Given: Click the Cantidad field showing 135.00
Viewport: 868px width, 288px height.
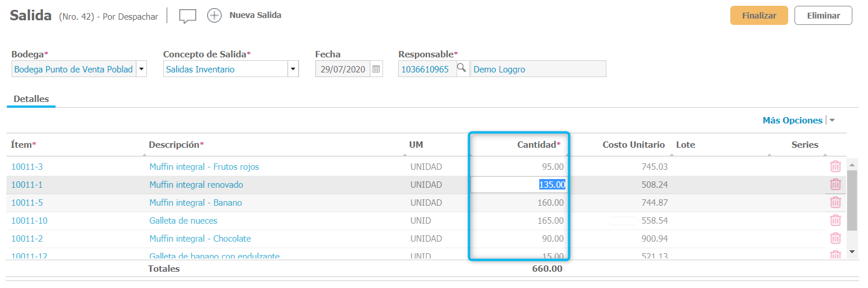Looking at the screenshot, I should 518,185.
